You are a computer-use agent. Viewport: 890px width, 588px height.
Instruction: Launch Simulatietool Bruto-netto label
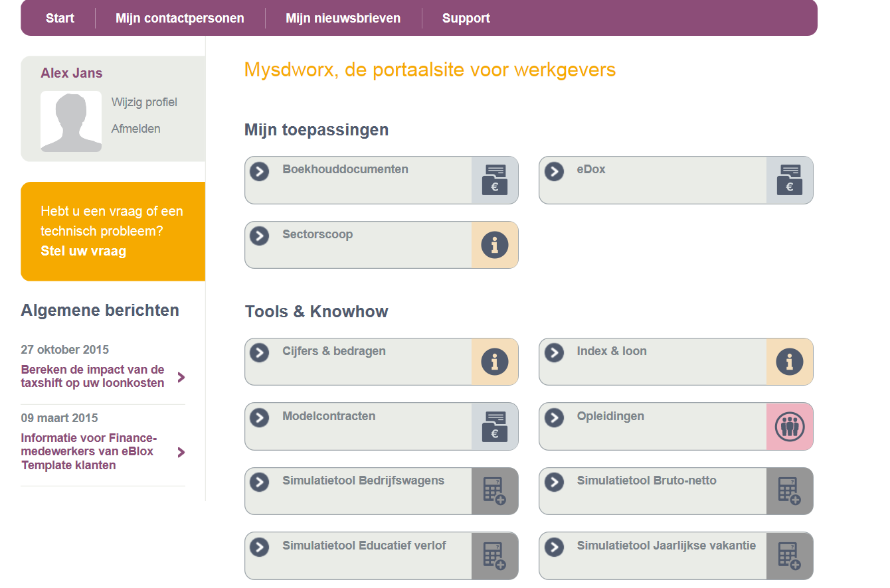(x=647, y=480)
